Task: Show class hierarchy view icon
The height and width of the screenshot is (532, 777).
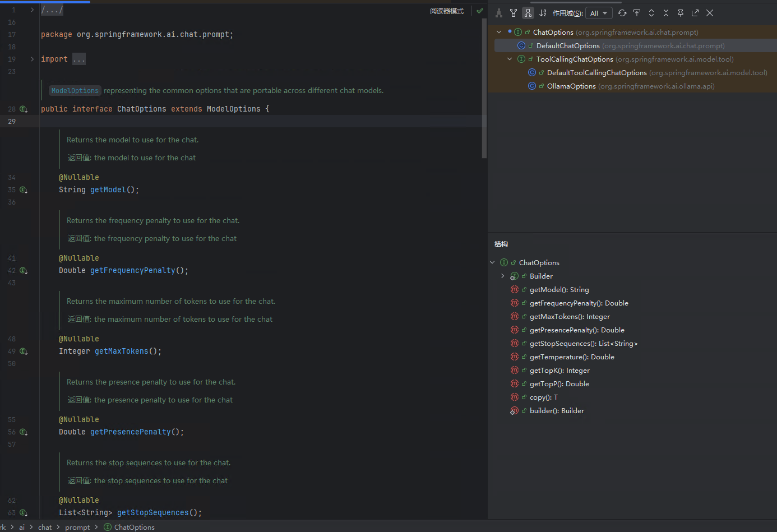Action: tap(499, 13)
